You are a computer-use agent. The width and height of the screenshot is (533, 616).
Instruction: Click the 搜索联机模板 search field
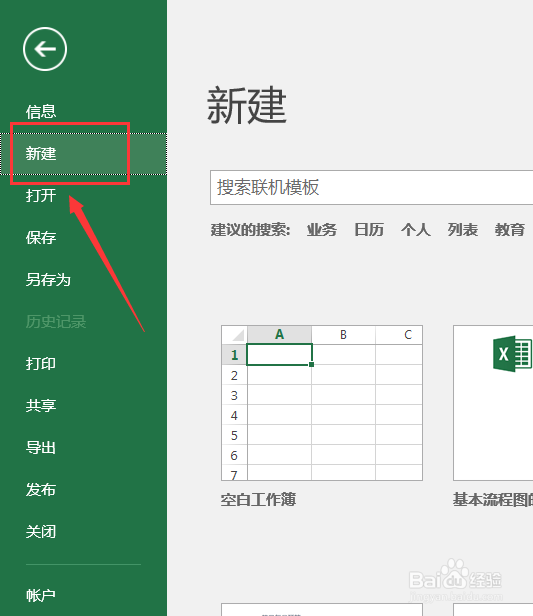371,187
